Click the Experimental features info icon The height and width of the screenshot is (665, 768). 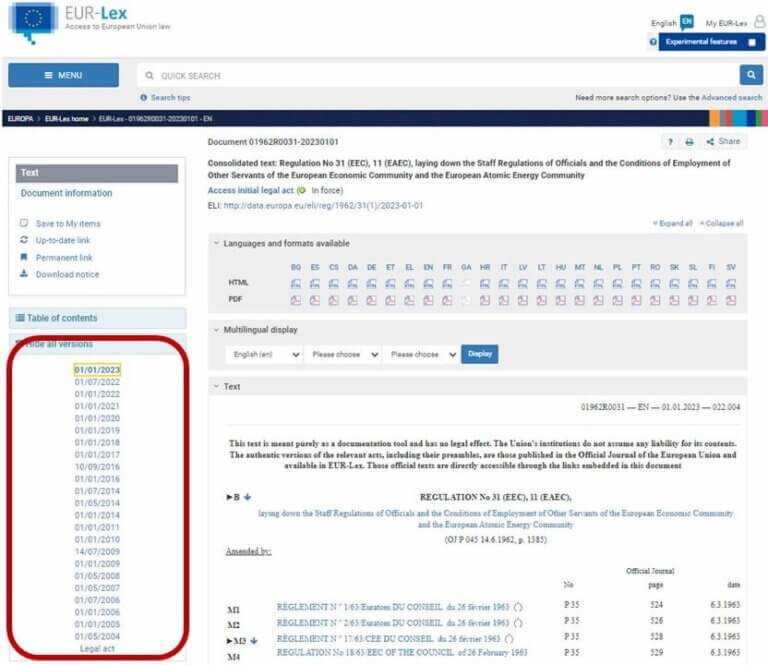653,42
